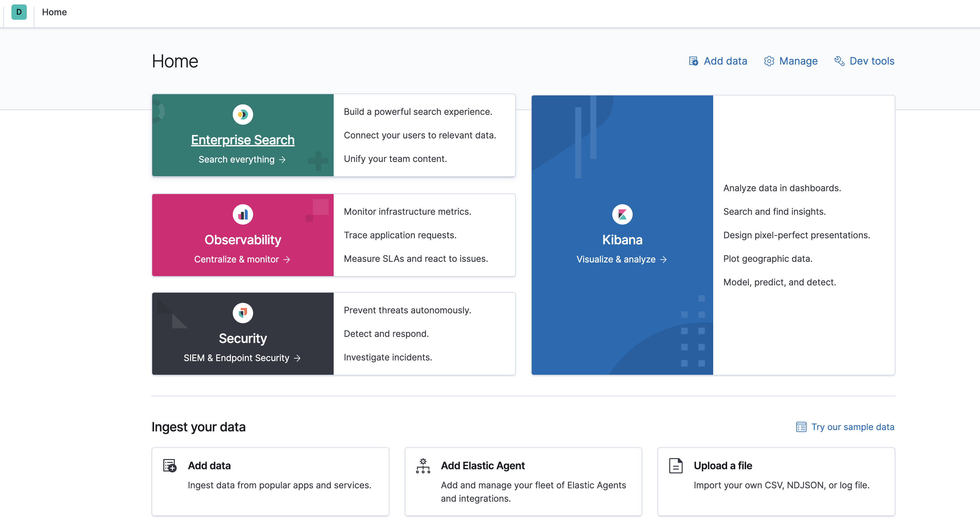The image size is (980, 530).
Task: Click the Kibana logo icon
Action: point(622,214)
